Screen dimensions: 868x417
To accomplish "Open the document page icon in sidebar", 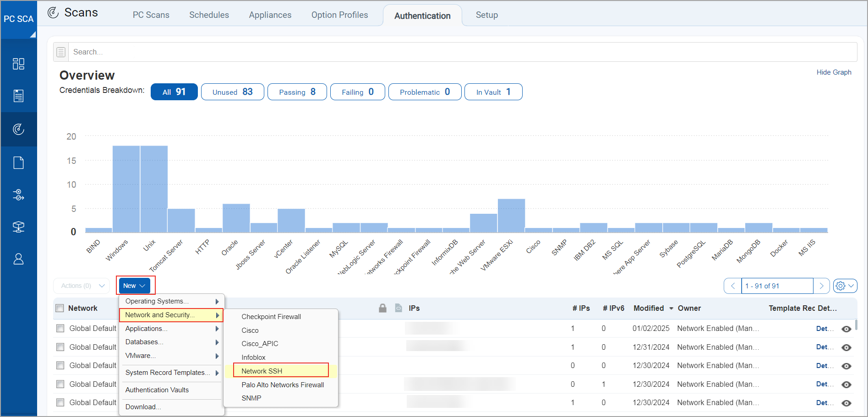I will pos(19,162).
